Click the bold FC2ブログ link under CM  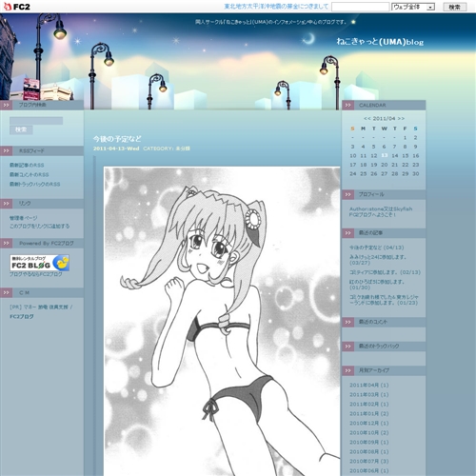22,316
